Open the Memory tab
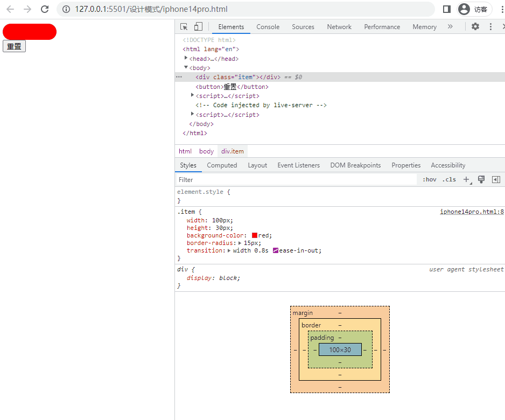Viewport: 505px width, 420px height. [x=424, y=27]
